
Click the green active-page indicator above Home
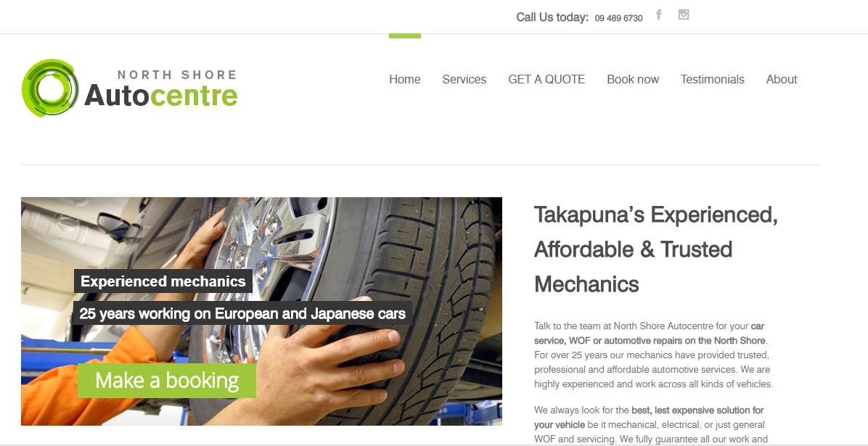coord(405,36)
